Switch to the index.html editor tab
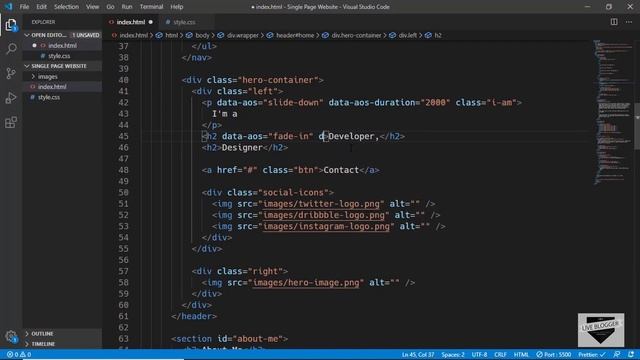 pos(131,22)
